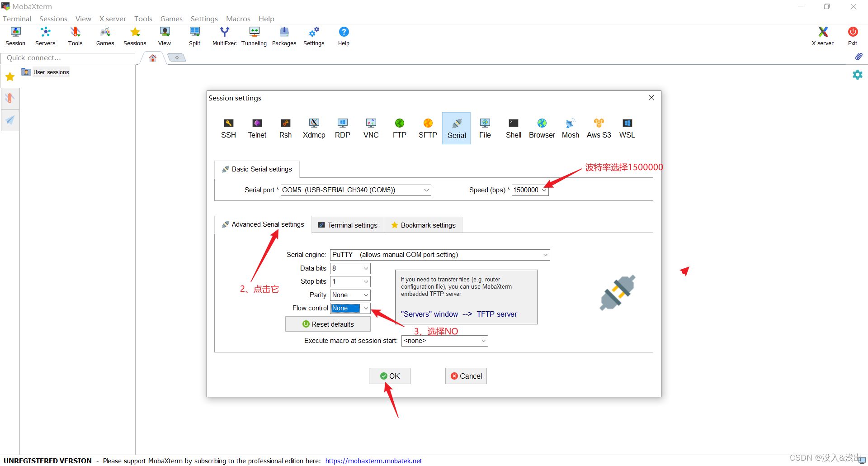
Task: Click the paperclip attachment icon
Action: click(x=859, y=57)
